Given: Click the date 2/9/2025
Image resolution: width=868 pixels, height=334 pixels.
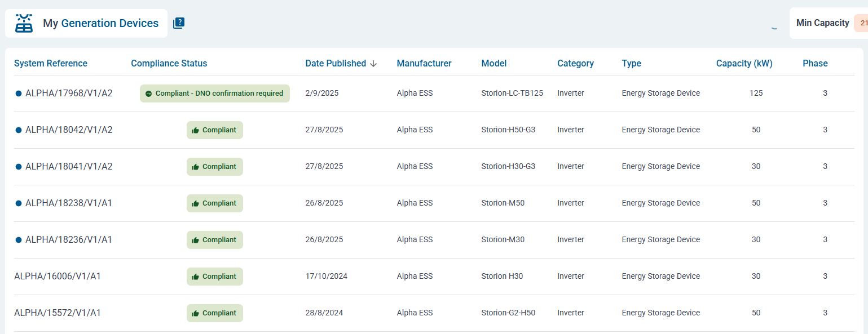Looking at the screenshot, I should (x=322, y=93).
